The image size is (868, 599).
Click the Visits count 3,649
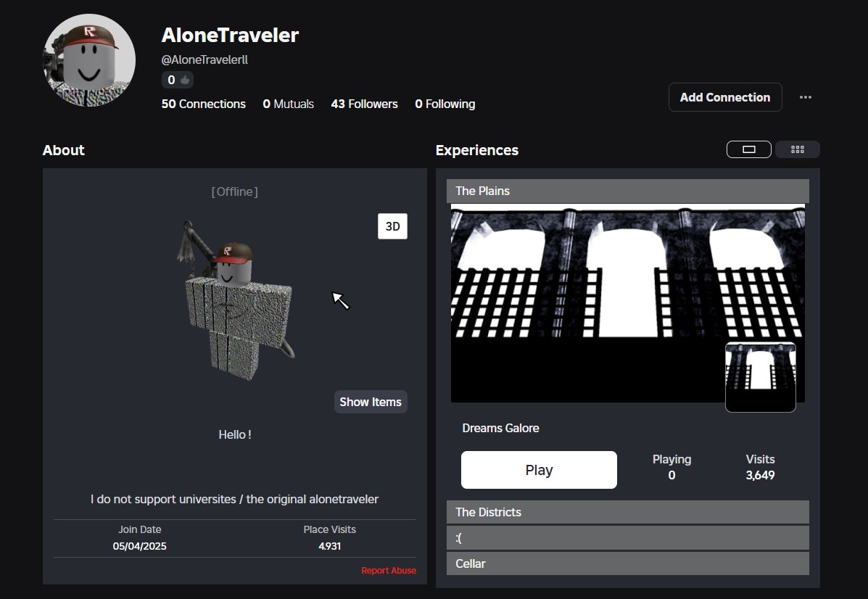tap(760, 475)
